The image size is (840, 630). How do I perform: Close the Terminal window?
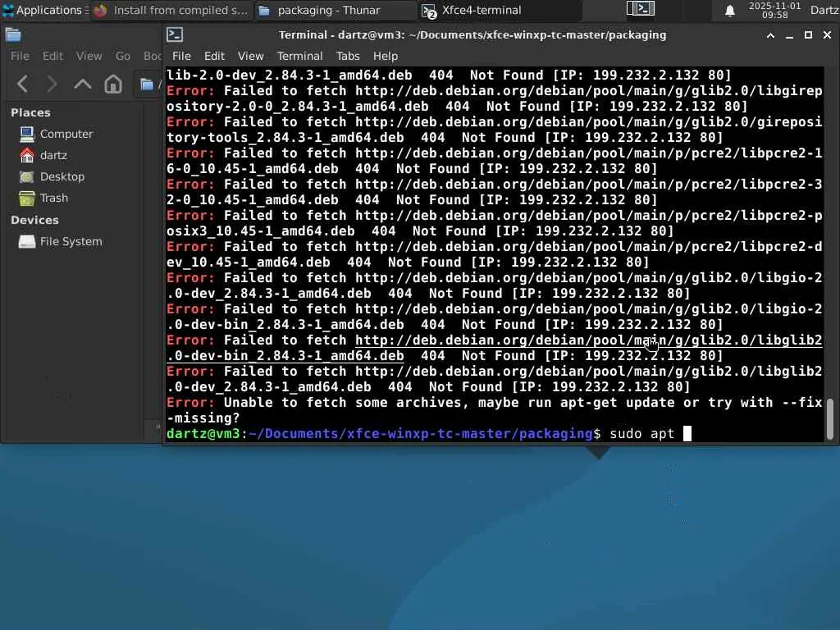click(827, 35)
